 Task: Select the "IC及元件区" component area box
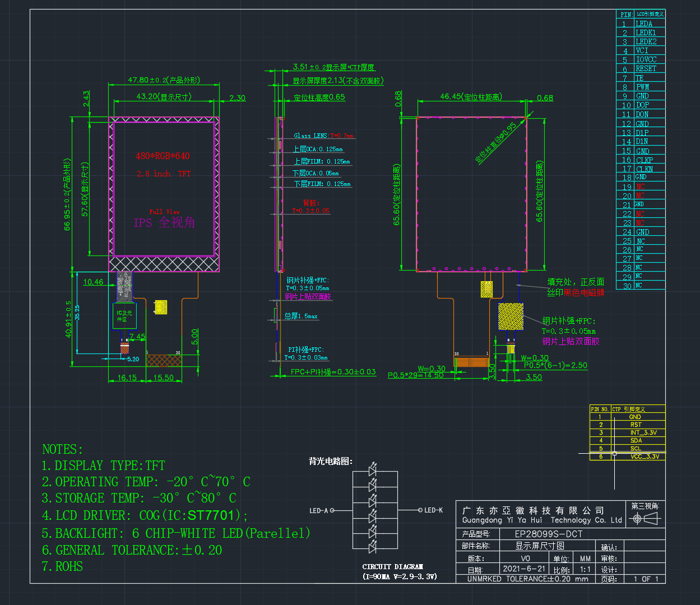[x=124, y=316]
